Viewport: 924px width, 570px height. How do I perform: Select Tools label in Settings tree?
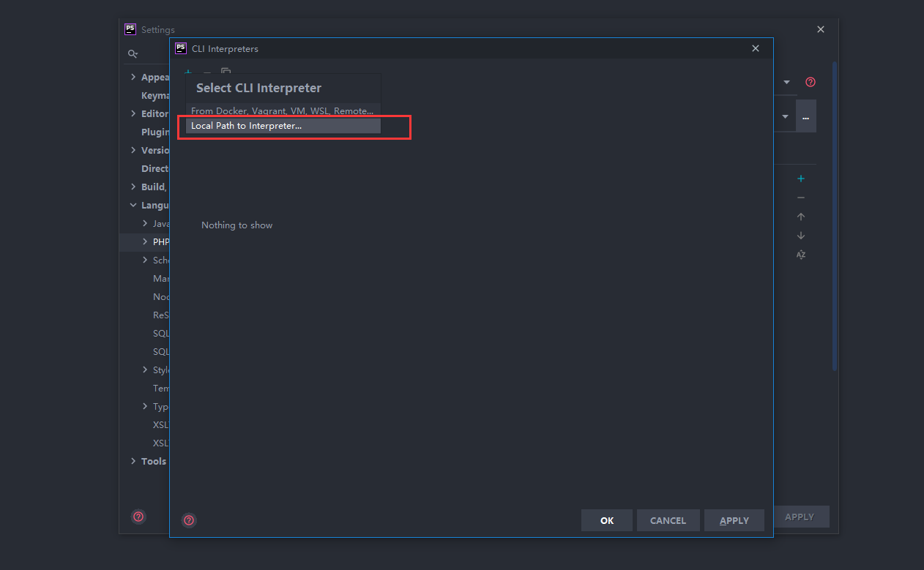coord(154,461)
